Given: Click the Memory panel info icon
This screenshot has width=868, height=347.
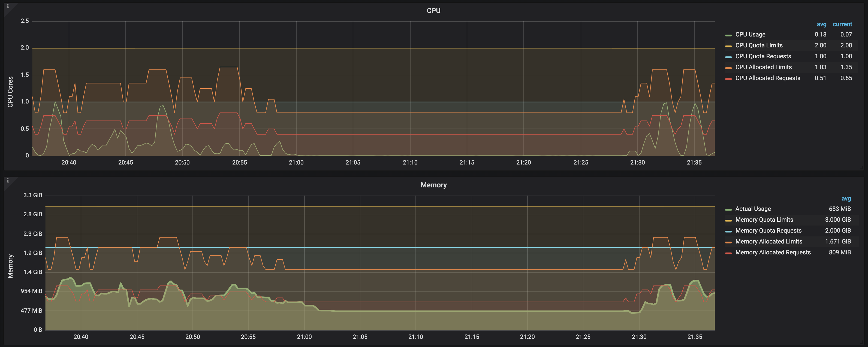Looking at the screenshot, I should point(8,180).
